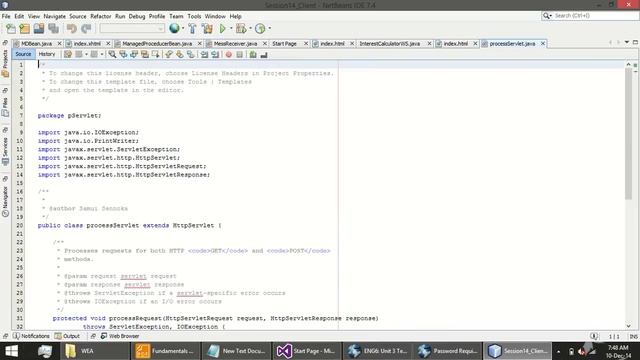The height and width of the screenshot is (360, 640).
Task: Open the Debug menu
Action: pyautogui.click(x=137, y=16)
